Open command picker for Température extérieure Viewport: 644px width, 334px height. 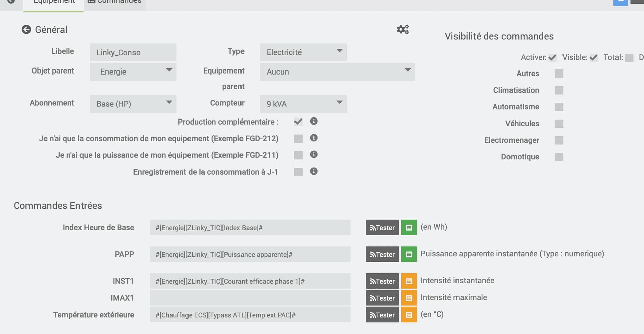tap(409, 315)
